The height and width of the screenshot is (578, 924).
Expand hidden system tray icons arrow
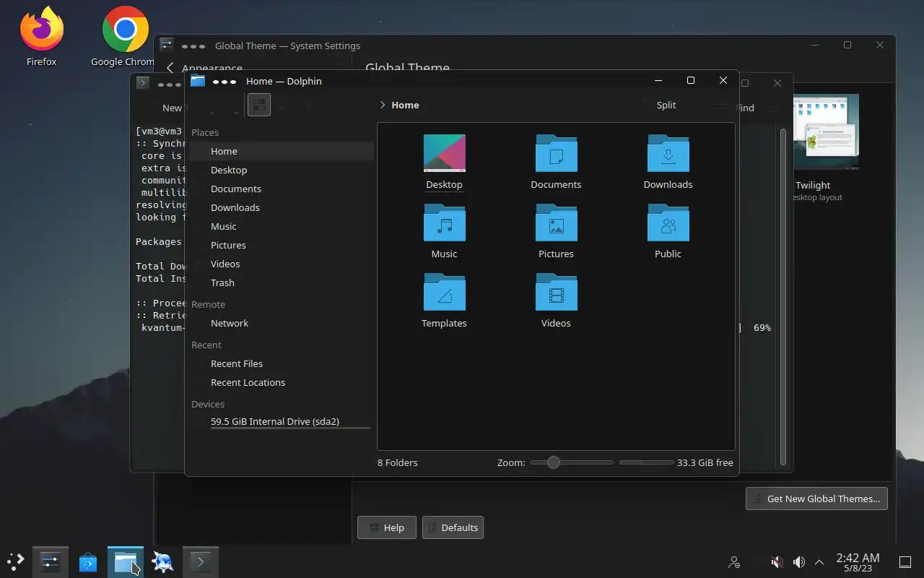tap(819, 562)
